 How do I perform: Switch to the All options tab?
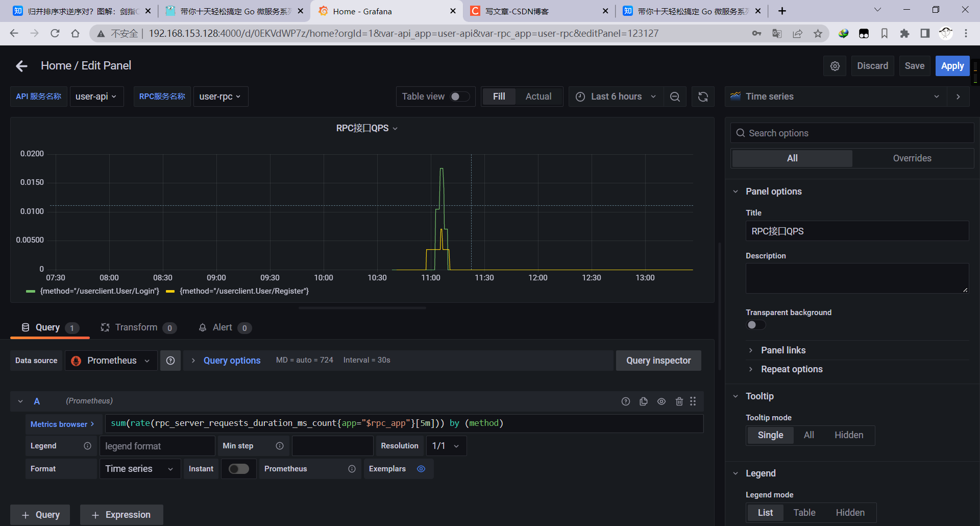click(x=792, y=158)
